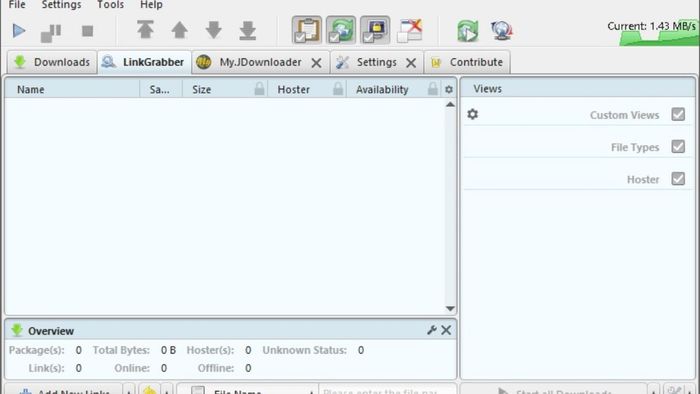Screen dimensions: 700x394
Task: Click the lock icon in Size column
Action: (259, 89)
